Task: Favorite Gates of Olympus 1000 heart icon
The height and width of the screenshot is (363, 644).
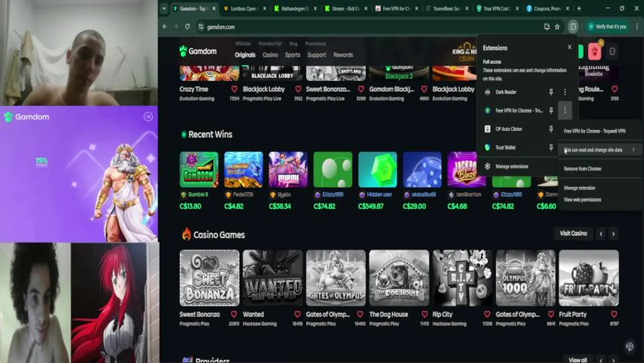Action: [551, 314]
